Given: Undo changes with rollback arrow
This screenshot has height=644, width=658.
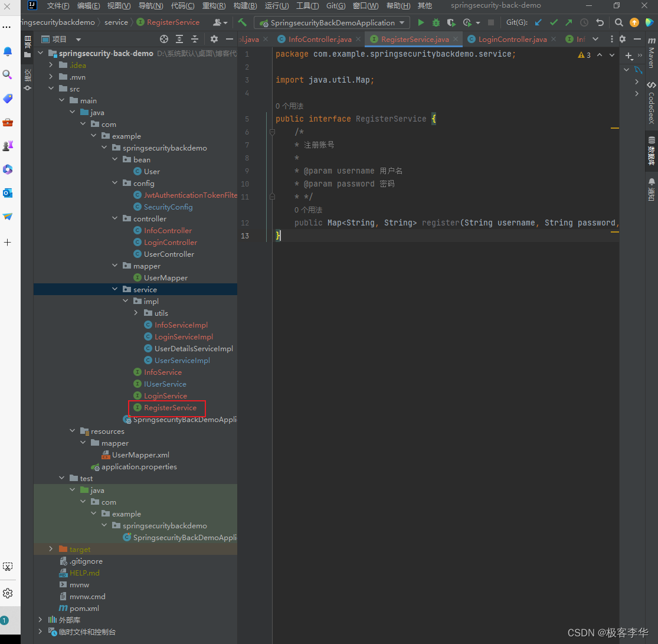Looking at the screenshot, I should 600,22.
